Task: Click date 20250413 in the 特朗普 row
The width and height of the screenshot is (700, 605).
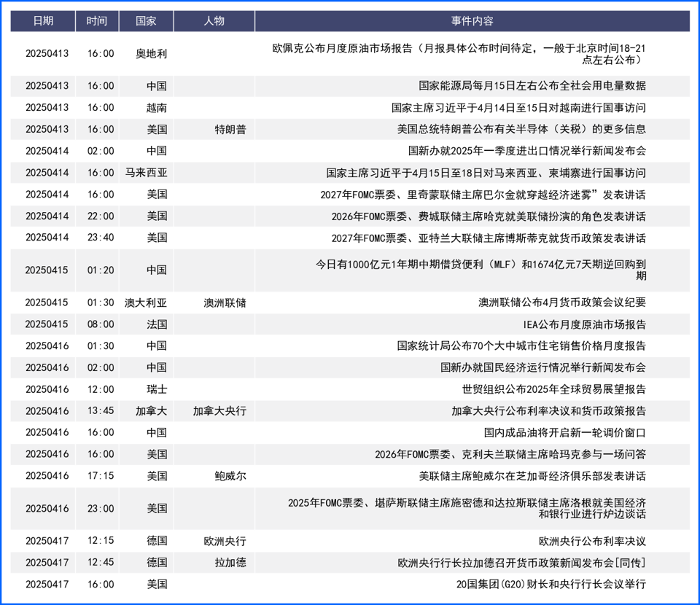Action: point(47,130)
